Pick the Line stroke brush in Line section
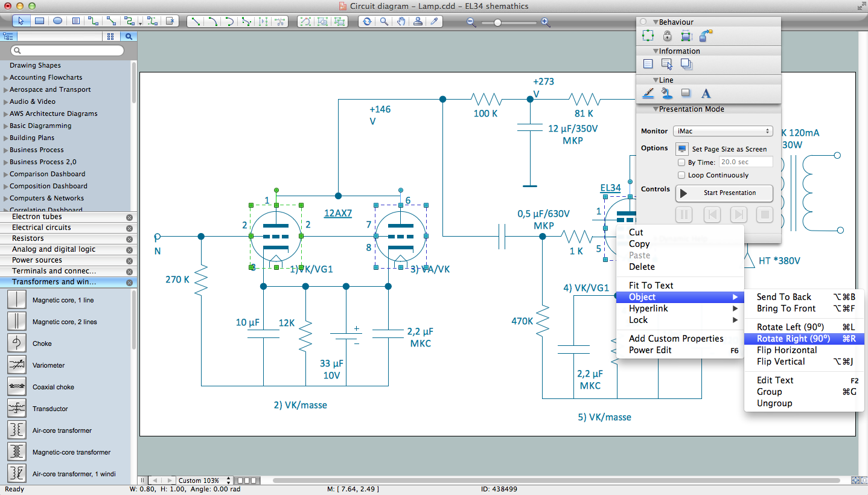868x495 pixels. (x=648, y=93)
